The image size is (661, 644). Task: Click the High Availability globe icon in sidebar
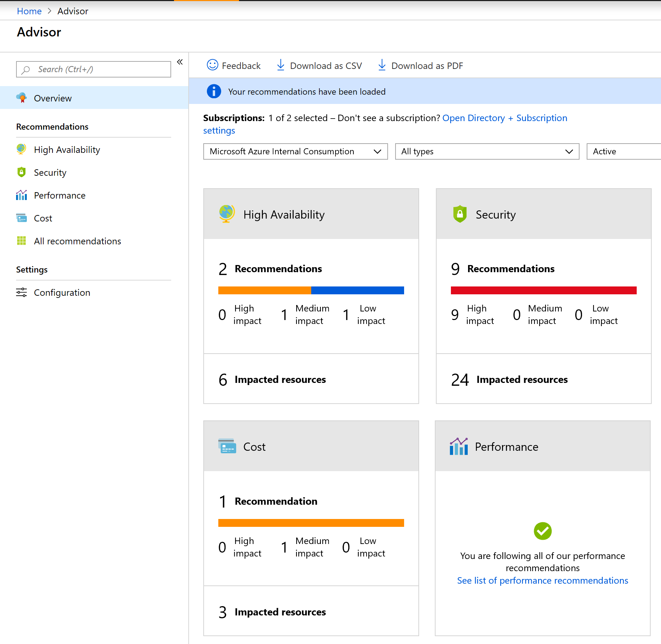tap(21, 149)
